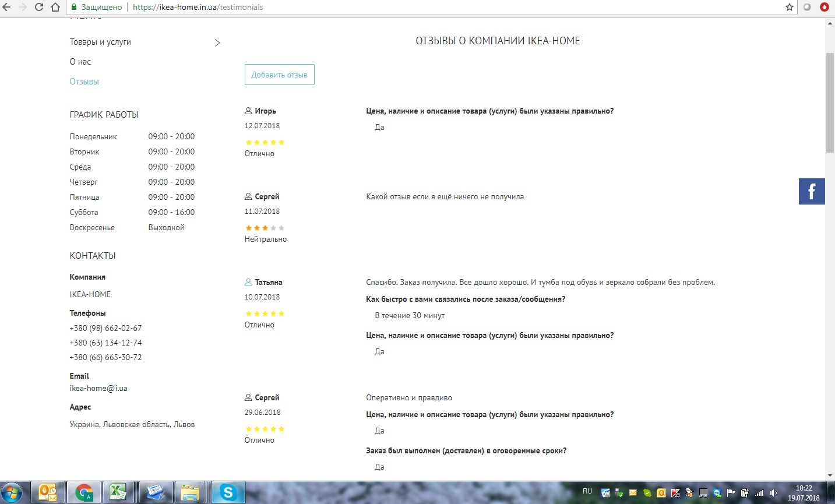Click Игорь's five-star rating

(265, 142)
